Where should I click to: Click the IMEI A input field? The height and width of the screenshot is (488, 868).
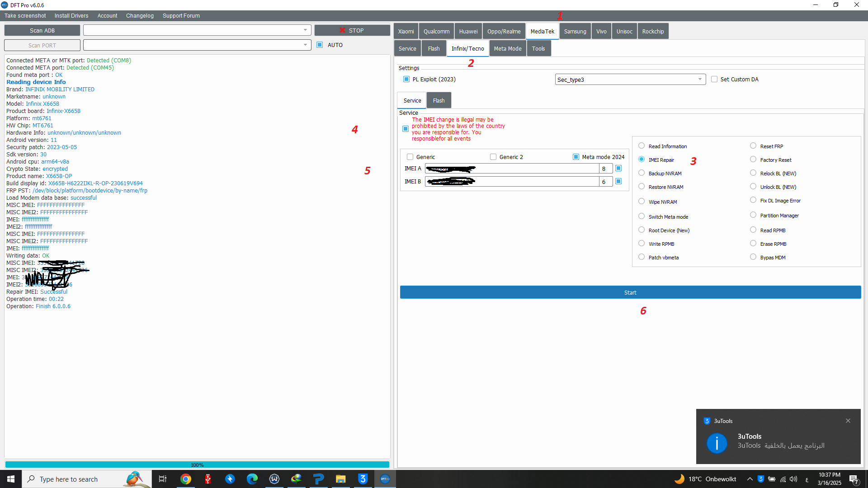[x=512, y=169]
